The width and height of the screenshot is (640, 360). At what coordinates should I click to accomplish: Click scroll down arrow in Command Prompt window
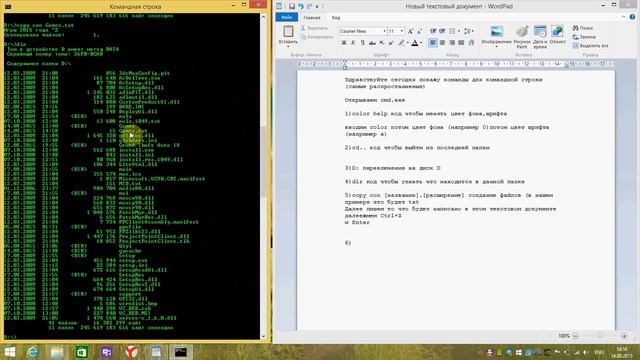[263, 336]
